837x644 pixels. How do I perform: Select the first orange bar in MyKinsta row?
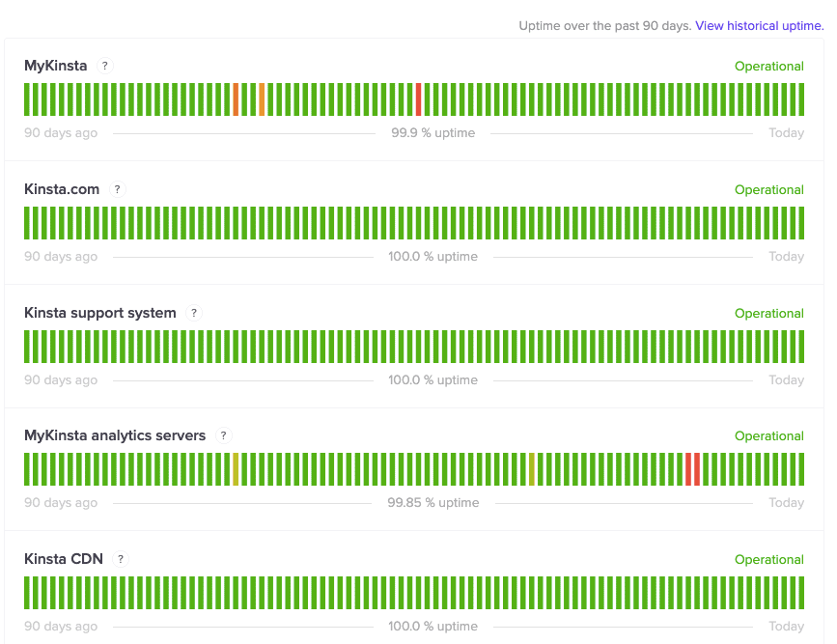point(236,99)
